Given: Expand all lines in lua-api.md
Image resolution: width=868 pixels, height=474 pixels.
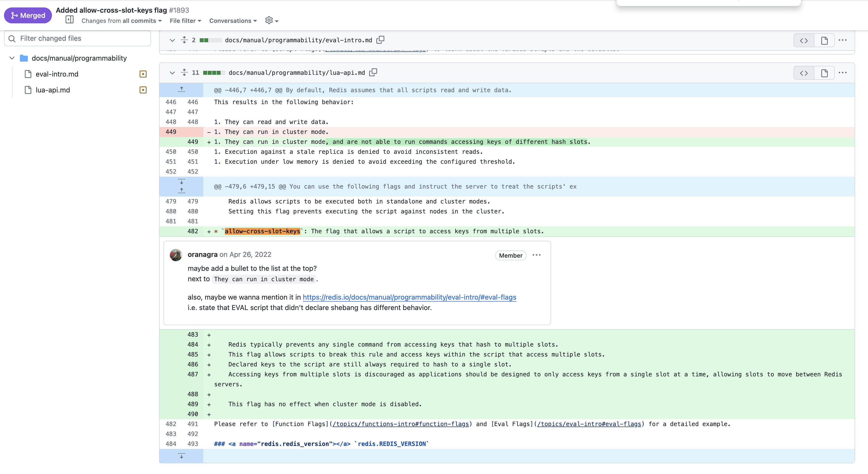Looking at the screenshot, I should click(184, 73).
